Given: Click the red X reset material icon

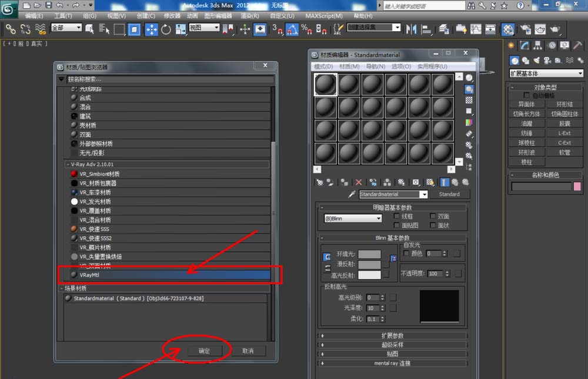Looking at the screenshot, I should point(359,183).
